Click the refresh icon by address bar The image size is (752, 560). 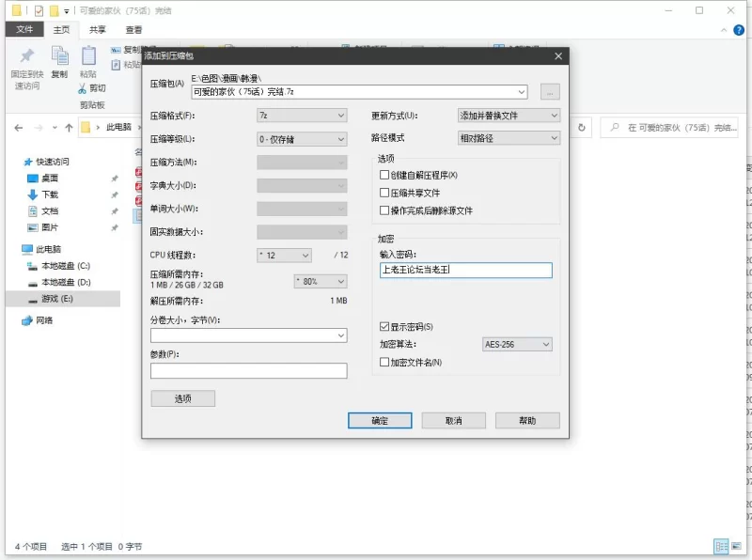tap(582, 128)
